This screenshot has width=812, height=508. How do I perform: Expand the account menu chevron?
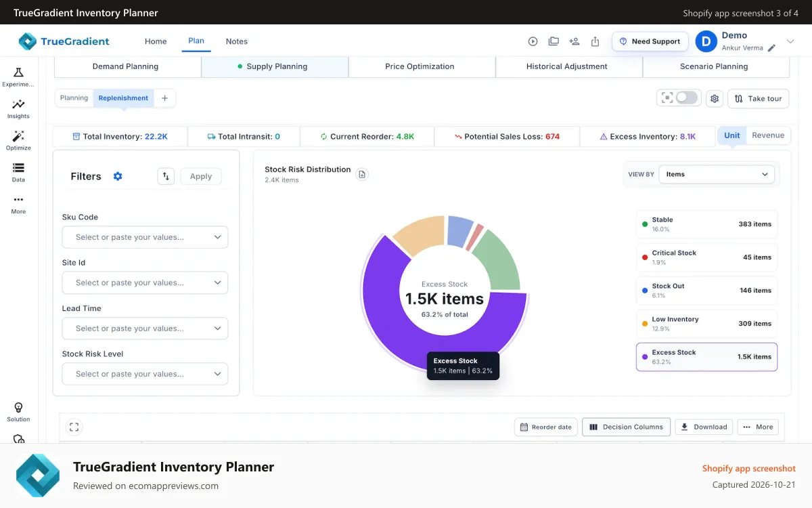click(x=790, y=41)
